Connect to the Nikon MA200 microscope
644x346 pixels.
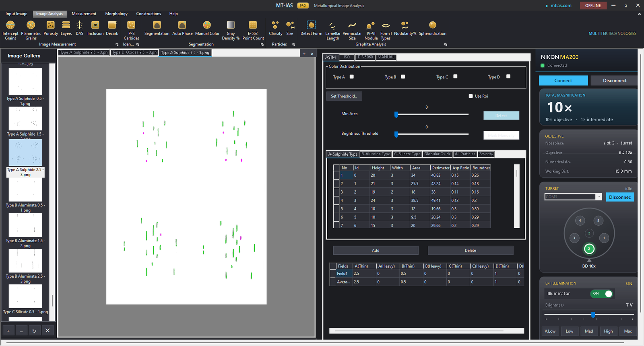[563, 80]
